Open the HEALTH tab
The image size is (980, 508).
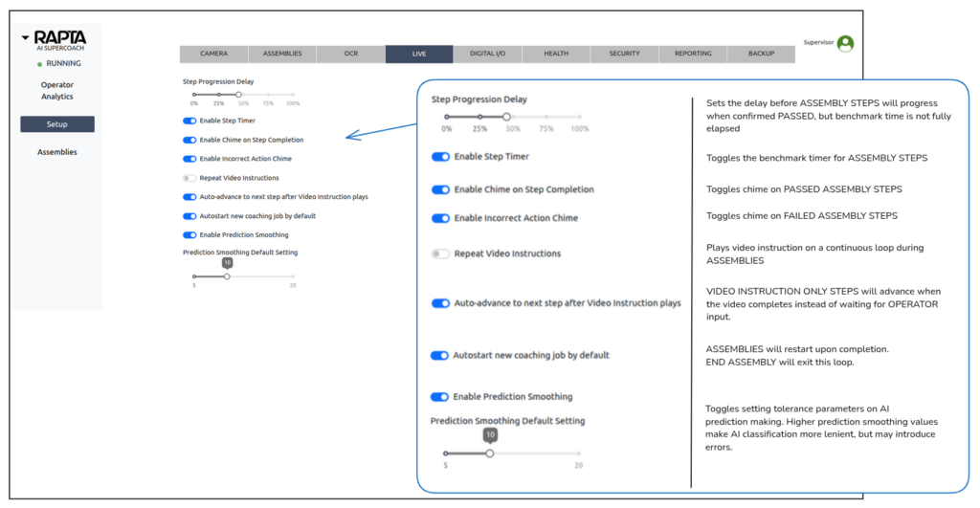556,55
